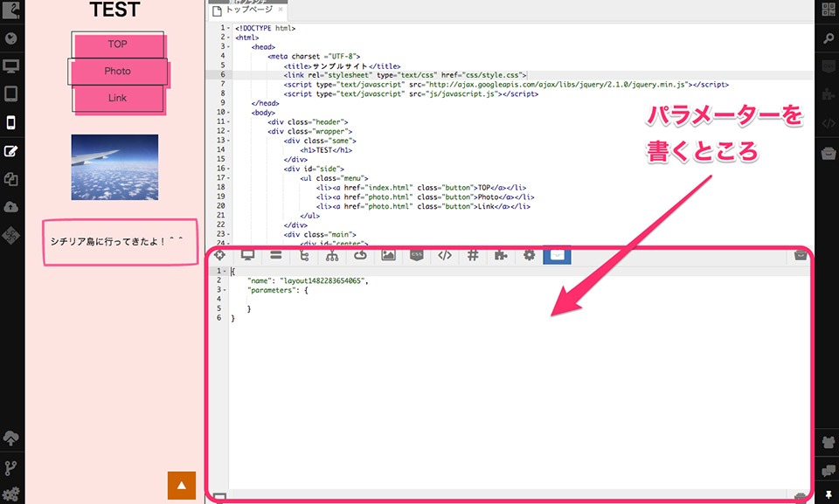This screenshot has height=504, width=839.
Task: Select the crosshair target tool in lower toolbar
Action: (x=220, y=255)
